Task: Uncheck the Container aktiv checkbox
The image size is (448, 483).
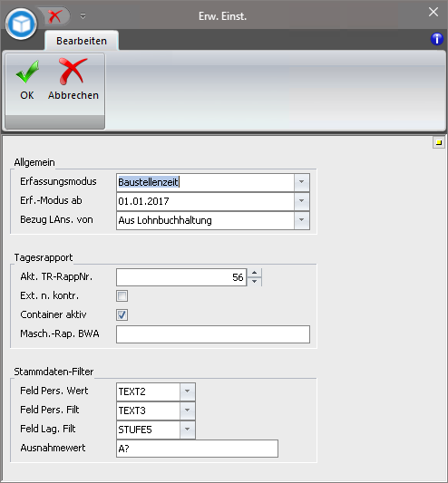Action: [x=122, y=314]
